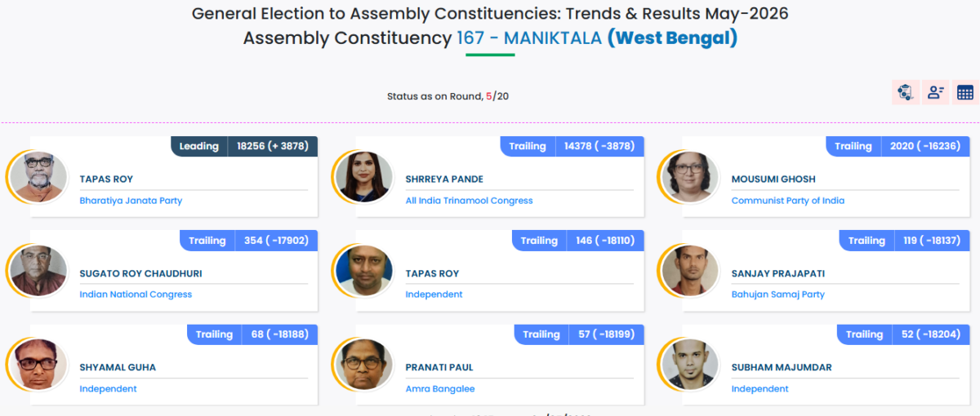This screenshot has height=416, width=980.
Task: Click the Bahujan Samaj Party label
Action: point(778,294)
